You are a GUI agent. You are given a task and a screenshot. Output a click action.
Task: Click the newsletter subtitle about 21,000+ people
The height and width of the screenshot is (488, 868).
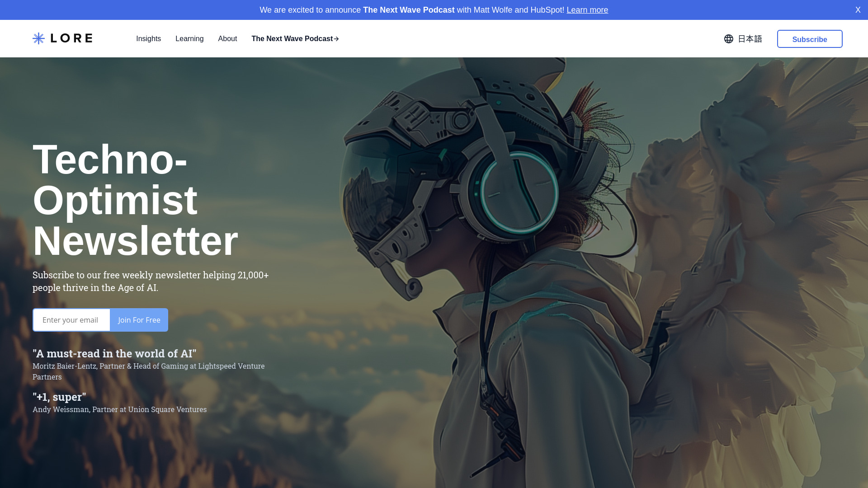(151, 281)
